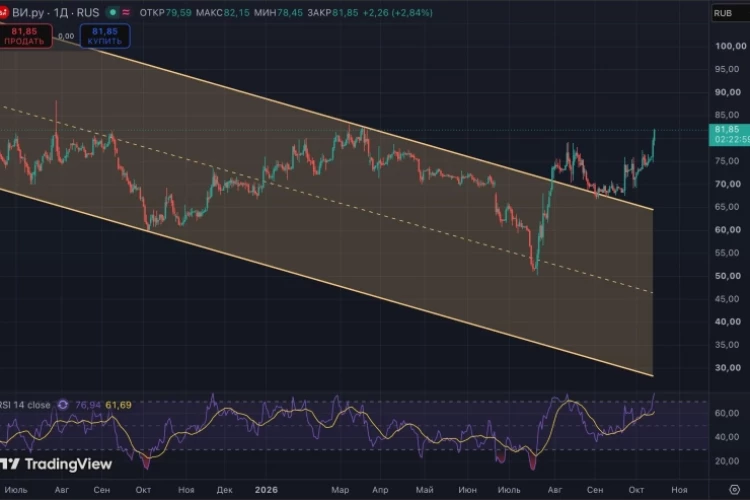Open chart settings gear icon
The image size is (750, 500).
click(735, 489)
